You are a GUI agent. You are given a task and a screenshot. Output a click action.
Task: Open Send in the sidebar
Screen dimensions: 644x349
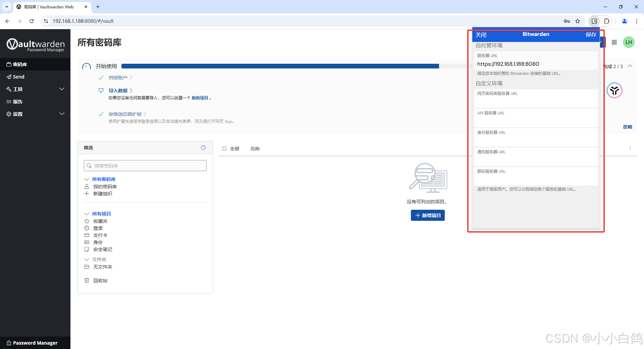pos(19,77)
